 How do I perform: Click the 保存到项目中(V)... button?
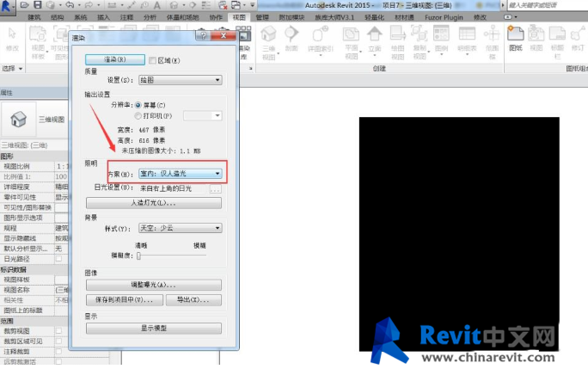[x=125, y=300]
